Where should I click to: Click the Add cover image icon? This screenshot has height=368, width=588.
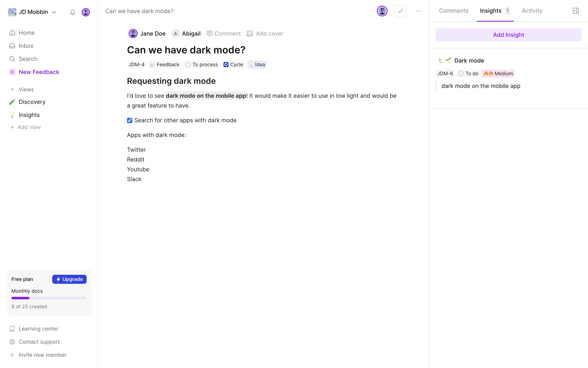pyautogui.click(x=250, y=34)
